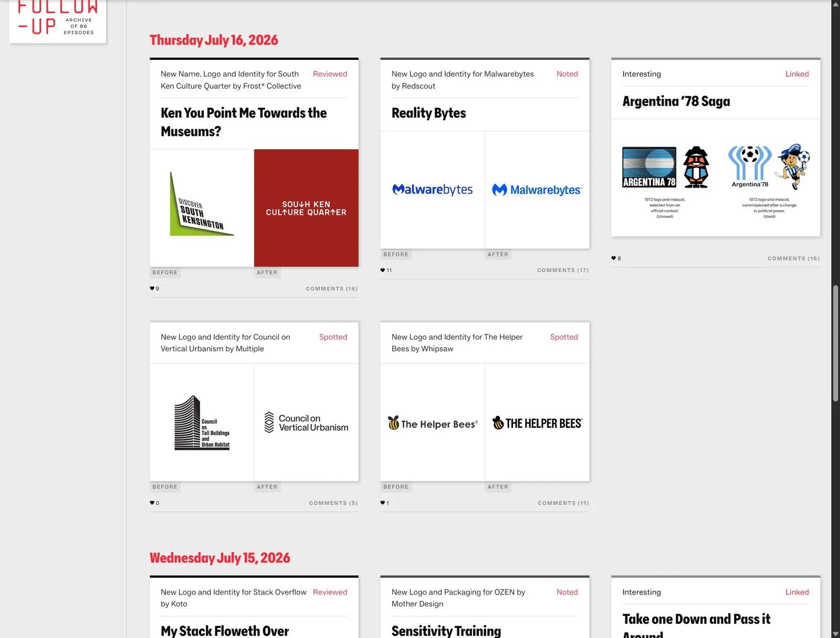840x638 pixels.
Task: Click 'Reviewed' tag on Stack Overflow post
Action: click(330, 592)
